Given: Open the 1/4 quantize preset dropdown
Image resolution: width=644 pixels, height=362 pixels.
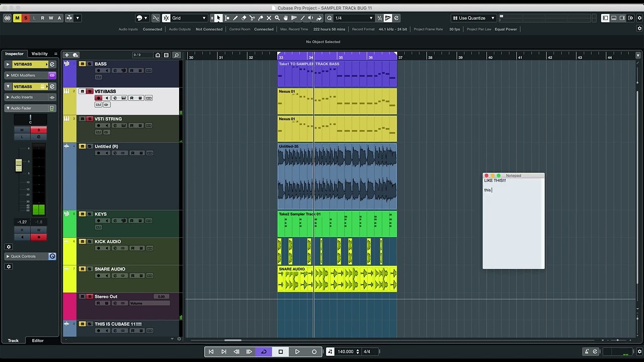Looking at the screenshot, I should point(354,18).
